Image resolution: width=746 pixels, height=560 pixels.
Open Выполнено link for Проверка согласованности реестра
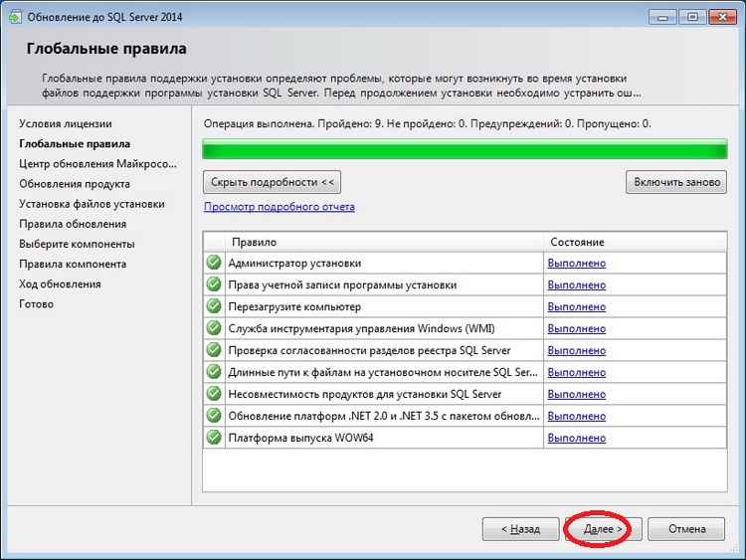click(x=577, y=351)
